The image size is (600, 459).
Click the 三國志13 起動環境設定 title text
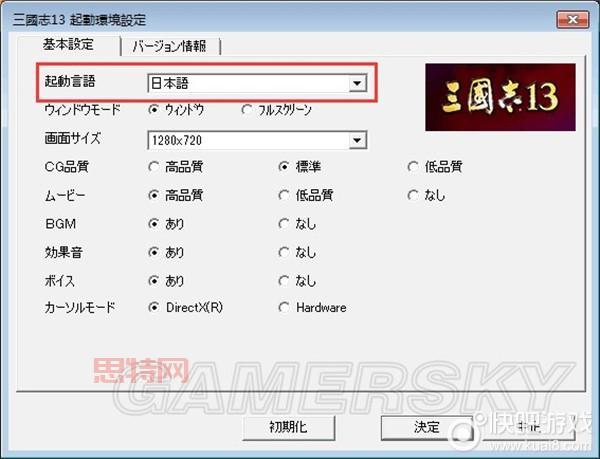click(79, 20)
